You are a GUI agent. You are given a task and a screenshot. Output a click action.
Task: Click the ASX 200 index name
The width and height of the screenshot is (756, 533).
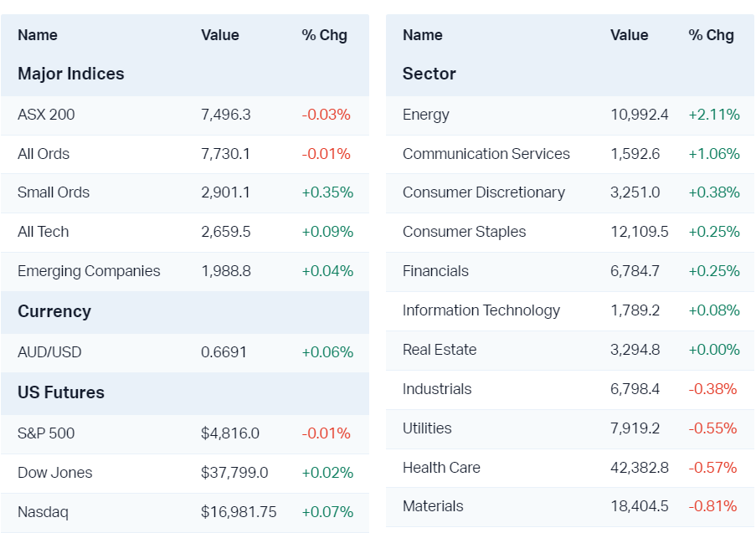tap(46, 115)
